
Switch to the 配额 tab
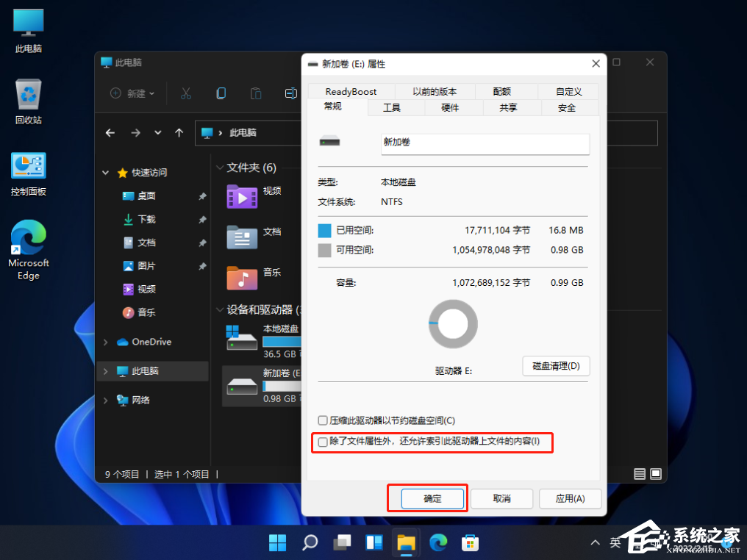(x=502, y=91)
